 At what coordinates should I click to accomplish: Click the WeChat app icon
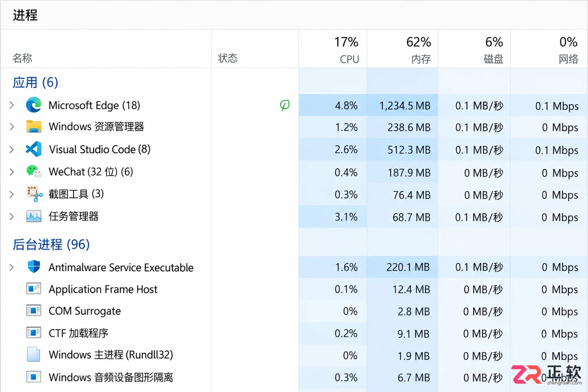pyautogui.click(x=34, y=171)
